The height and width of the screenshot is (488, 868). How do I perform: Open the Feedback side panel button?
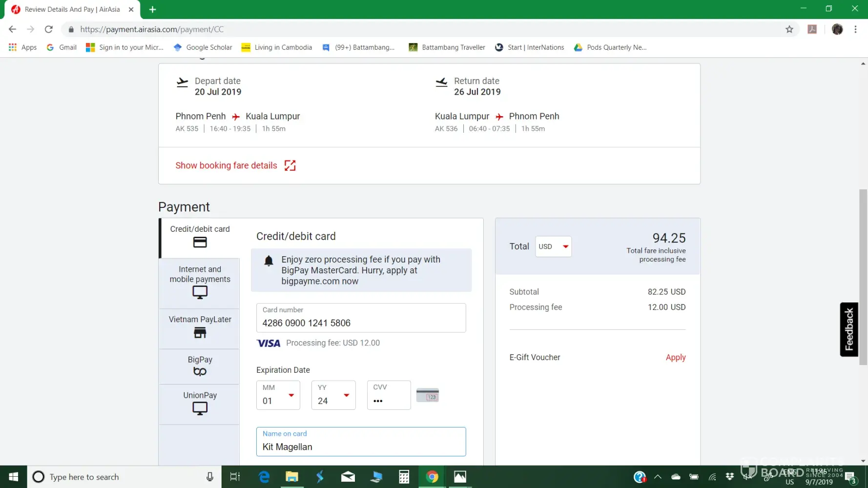[x=848, y=329]
